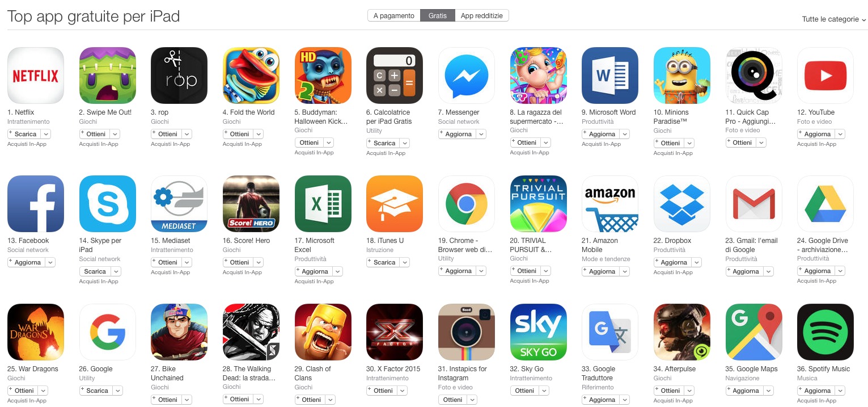Switch to the Gratis tab

pos(438,16)
